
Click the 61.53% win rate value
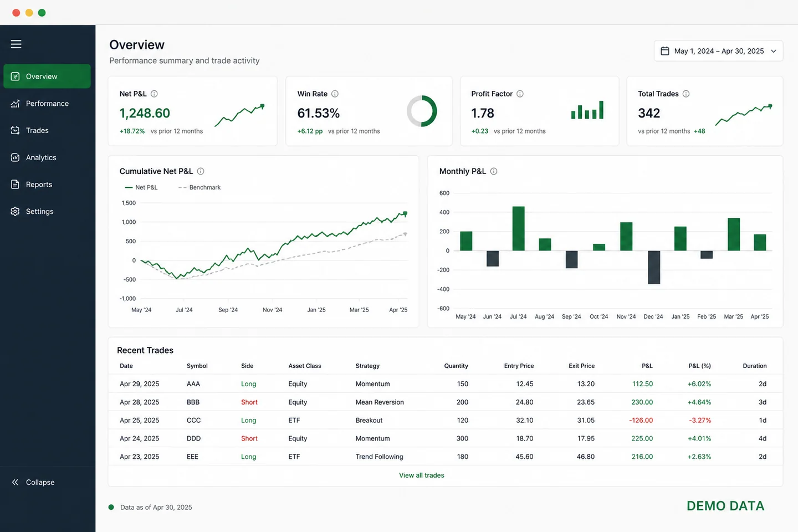coord(319,113)
